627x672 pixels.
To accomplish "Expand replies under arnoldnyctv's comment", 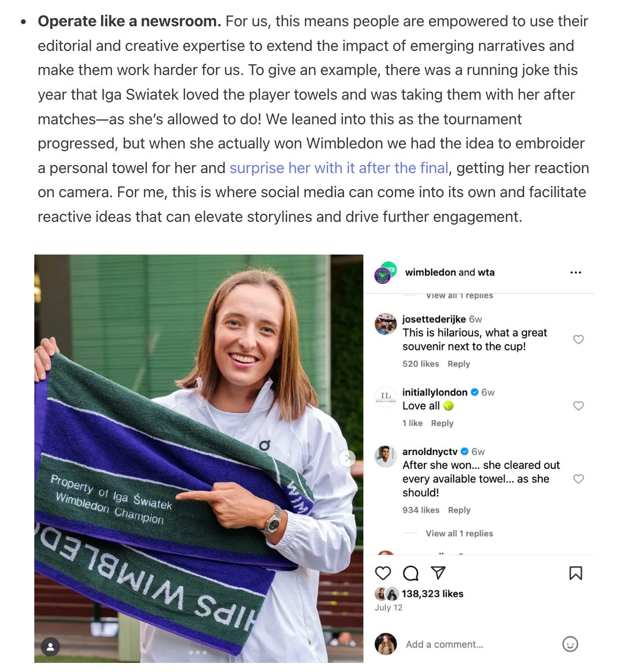I will click(x=459, y=533).
